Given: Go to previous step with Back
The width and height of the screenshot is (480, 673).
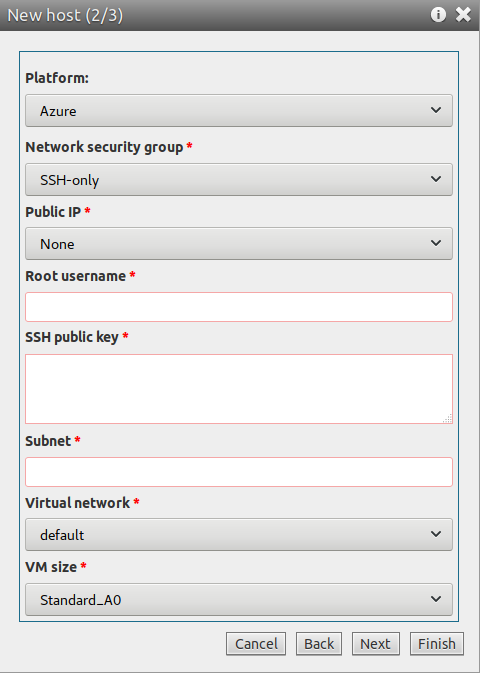Looking at the screenshot, I should [x=319, y=644].
